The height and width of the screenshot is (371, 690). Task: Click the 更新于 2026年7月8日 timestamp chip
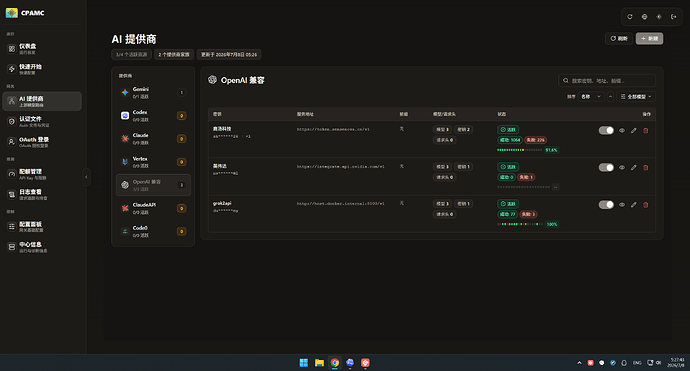click(x=229, y=55)
